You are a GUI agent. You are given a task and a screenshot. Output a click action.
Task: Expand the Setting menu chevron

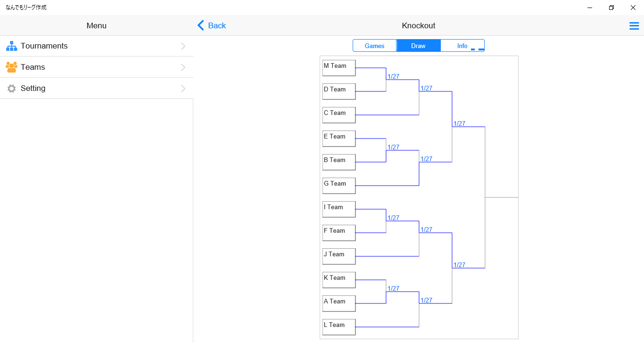point(183,89)
